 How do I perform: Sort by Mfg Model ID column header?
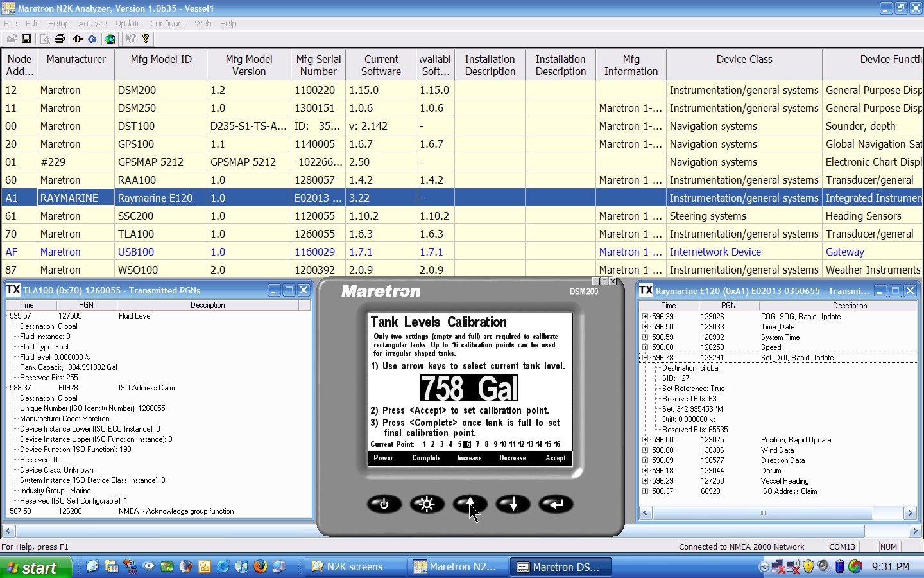161,65
